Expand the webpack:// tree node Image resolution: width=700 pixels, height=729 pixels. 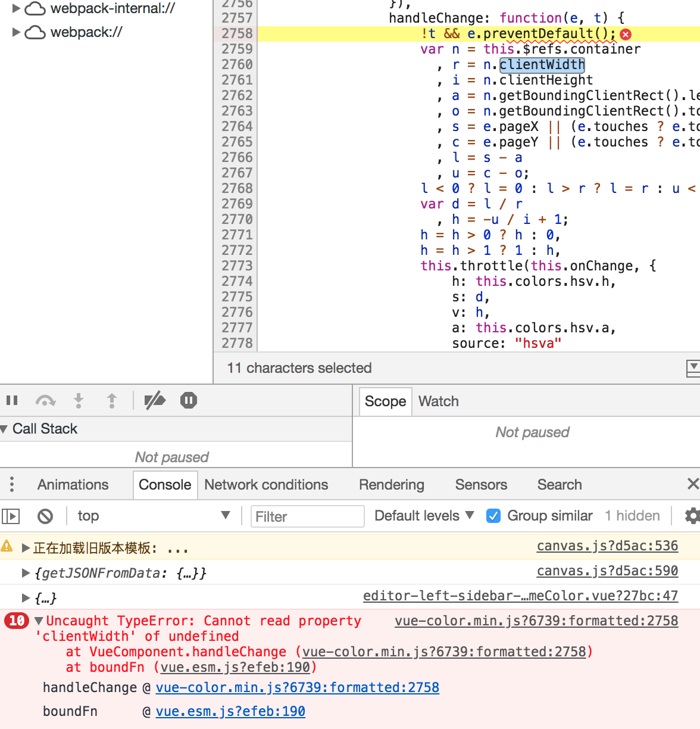click(15, 33)
